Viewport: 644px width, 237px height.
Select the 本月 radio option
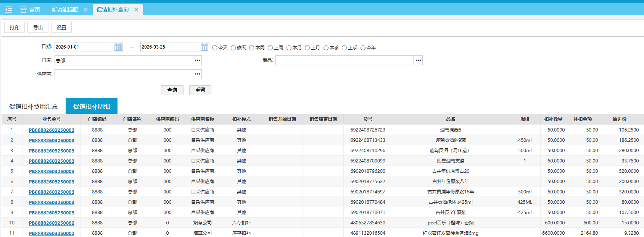click(289, 48)
